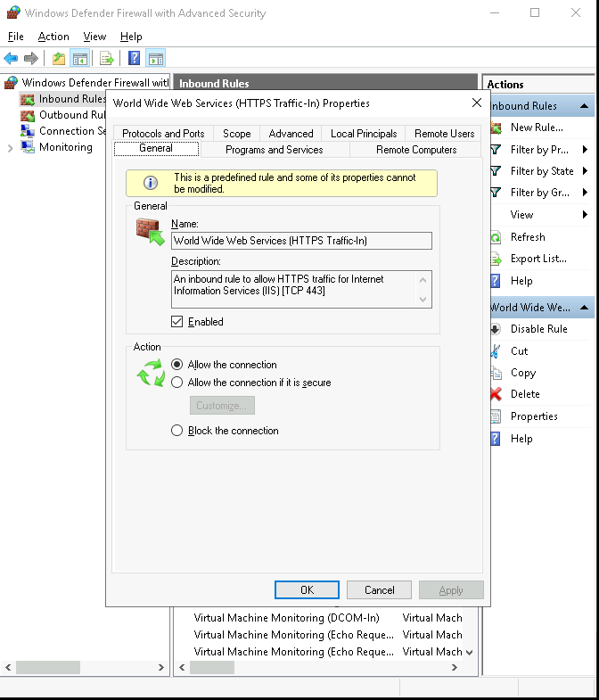The width and height of the screenshot is (599, 700).
Task: Uncheck the Enabled checkbox
Action: [x=177, y=322]
